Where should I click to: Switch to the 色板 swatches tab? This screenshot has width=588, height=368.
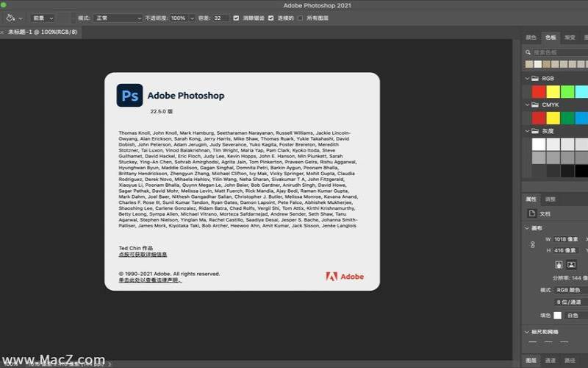coord(551,38)
